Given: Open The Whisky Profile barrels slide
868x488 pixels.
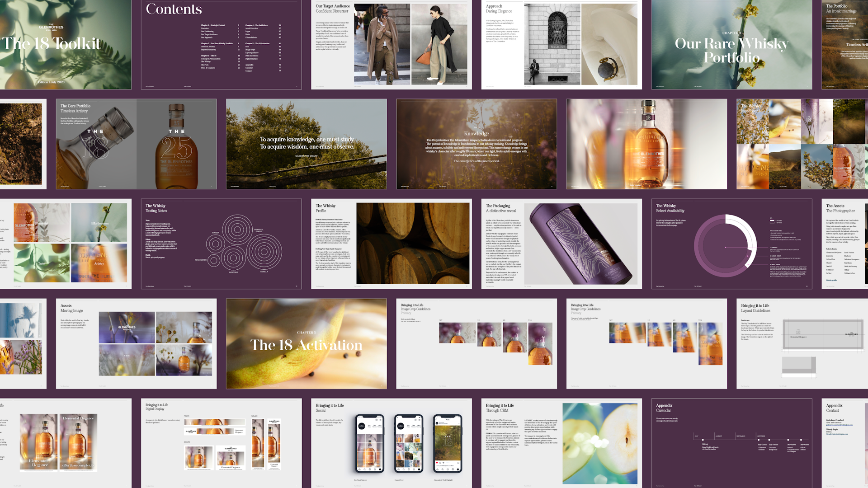Looking at the screenshot, I should point(392,244).
